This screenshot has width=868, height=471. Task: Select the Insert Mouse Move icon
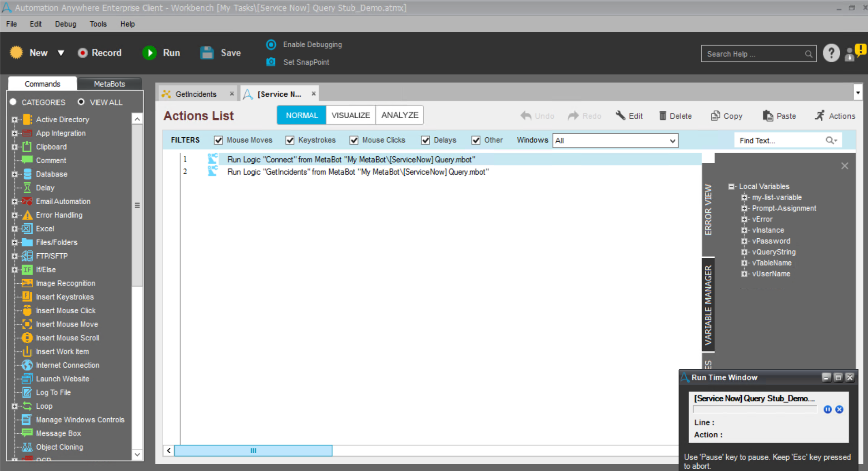(x=27, y=324)
